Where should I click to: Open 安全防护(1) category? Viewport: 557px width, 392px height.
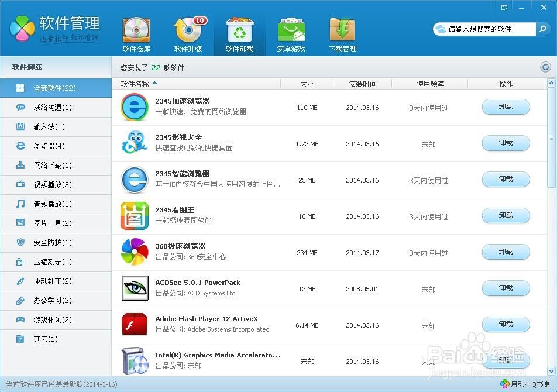[56, 243]
